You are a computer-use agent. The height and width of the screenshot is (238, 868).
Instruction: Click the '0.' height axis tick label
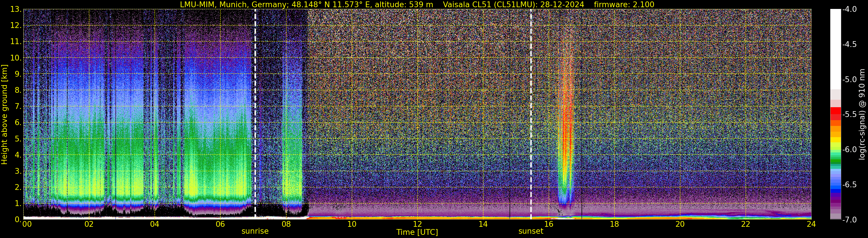(18, 220)
